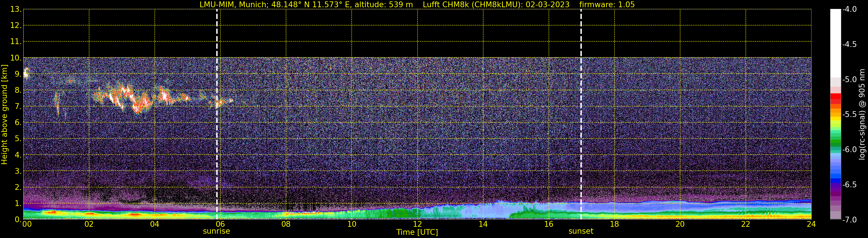
Task: Select the '08' time axis tick label
Action: (286, 224)
